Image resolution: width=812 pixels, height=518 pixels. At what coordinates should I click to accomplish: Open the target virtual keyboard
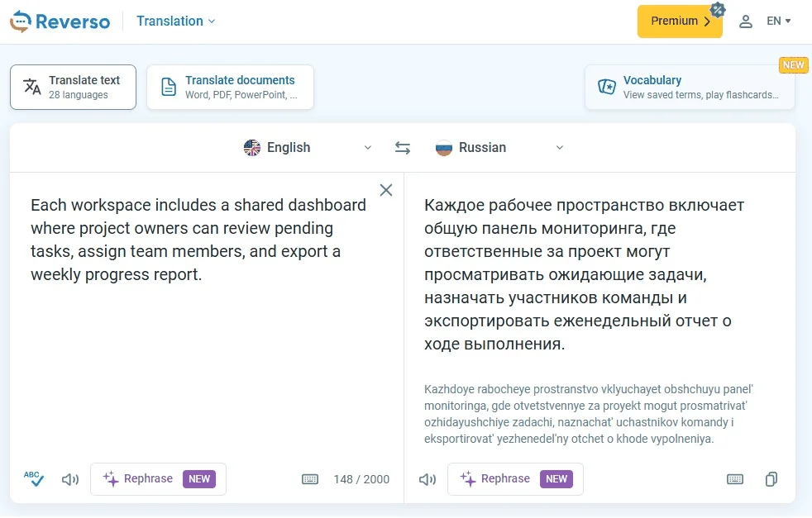click(x=735, y=479)
